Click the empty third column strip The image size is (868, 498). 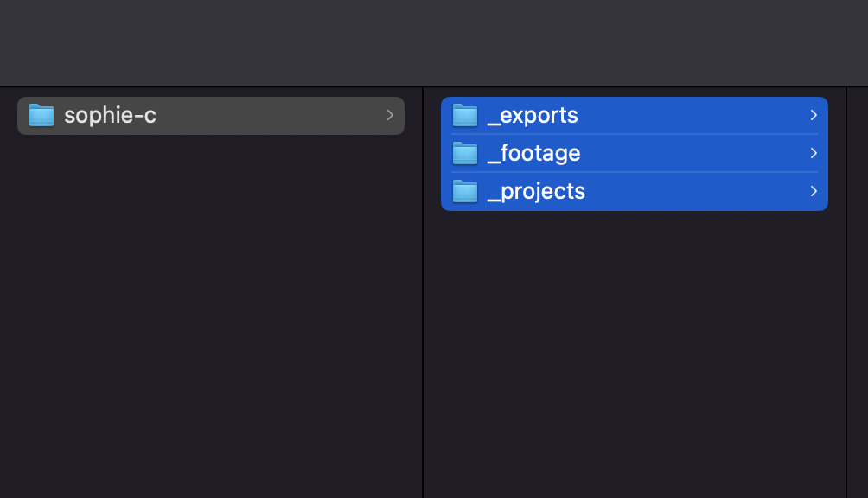(858, 294)
